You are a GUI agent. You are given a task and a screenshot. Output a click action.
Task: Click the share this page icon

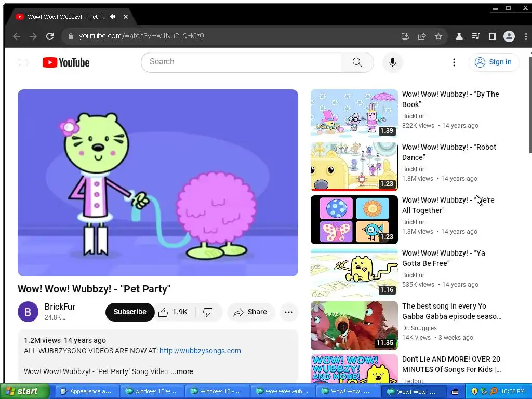422,36
